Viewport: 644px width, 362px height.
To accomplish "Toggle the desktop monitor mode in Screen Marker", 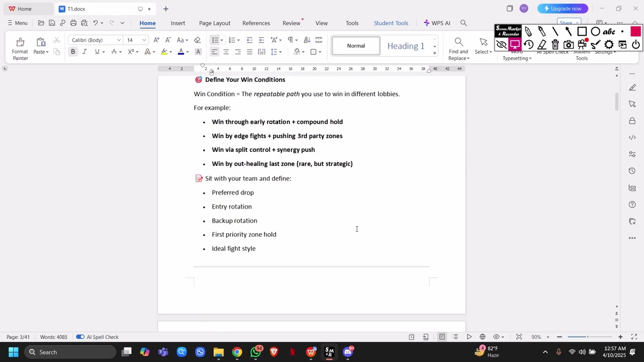I will tap(515, 45).
